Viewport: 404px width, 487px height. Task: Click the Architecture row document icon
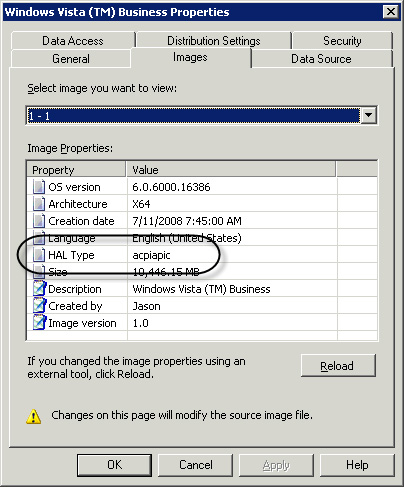point(39,204)
